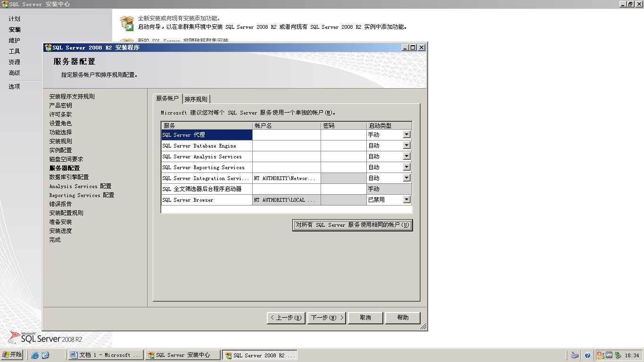Open VMware Tools tray icon
Viewport: 644px width, 362px height.
[609, 355]
